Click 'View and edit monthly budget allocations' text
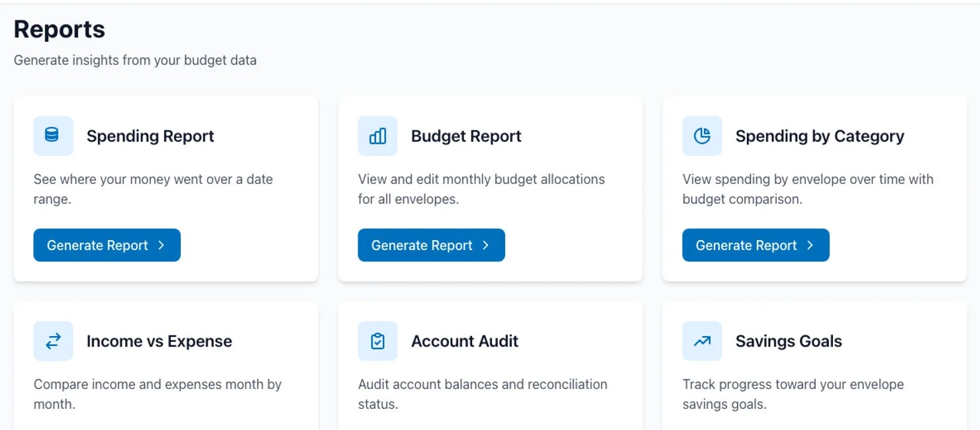Screen dimensions: 980x430 click(x=481, y=189)
